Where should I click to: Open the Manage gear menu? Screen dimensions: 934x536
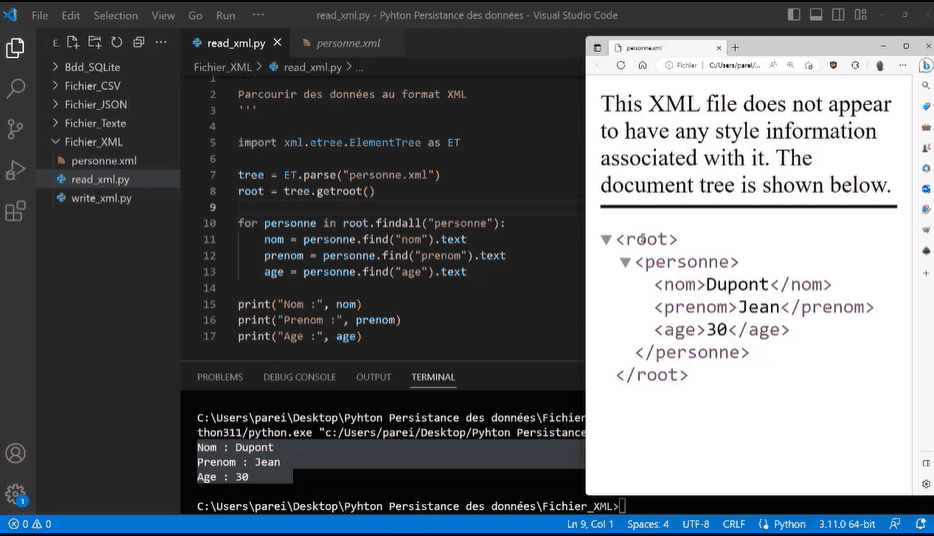tap(15, 494)
